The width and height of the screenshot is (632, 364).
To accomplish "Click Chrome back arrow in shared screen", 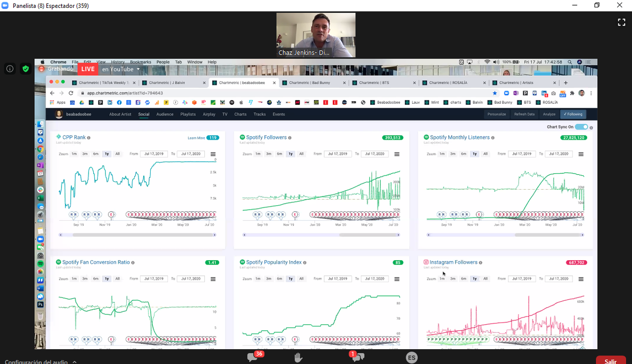I will (x=53, y=93).
